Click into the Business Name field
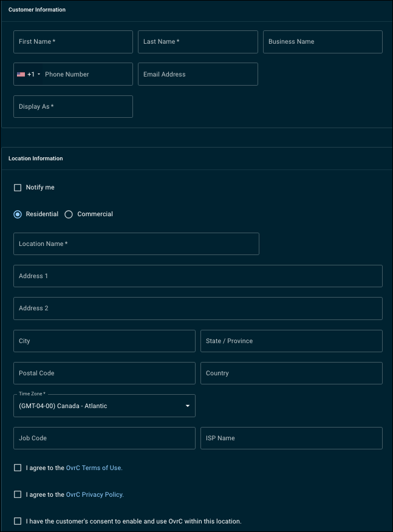Screen dimensions: 393x532 coord(323,42)
